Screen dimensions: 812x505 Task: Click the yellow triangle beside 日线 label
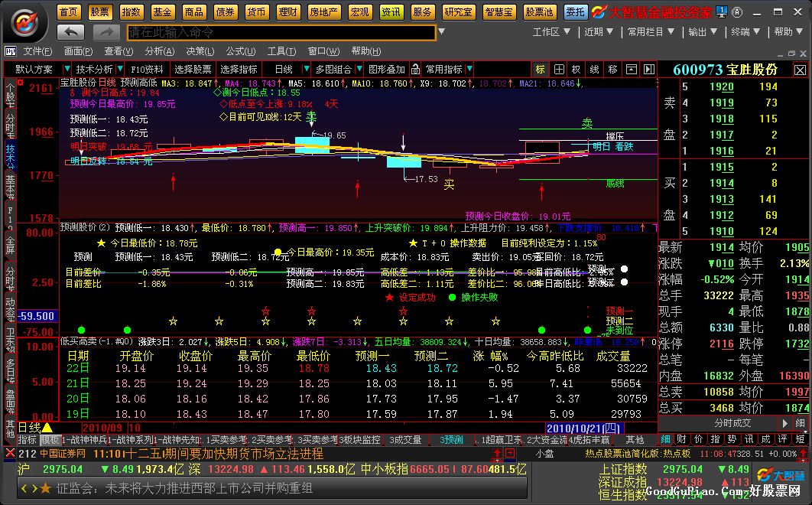pos(47,428)
